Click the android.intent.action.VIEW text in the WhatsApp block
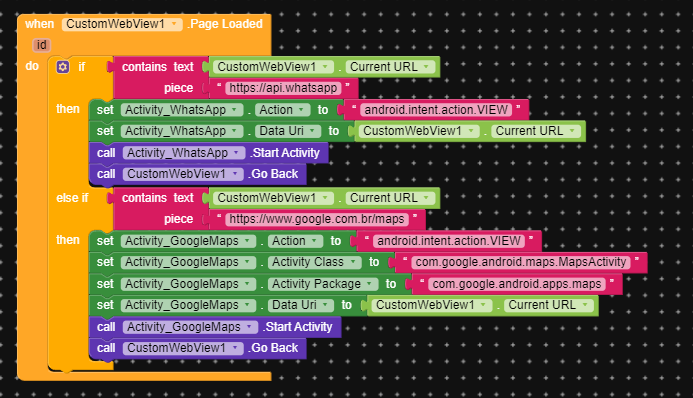This screenshot has height=398, width=693. point(436,110)
